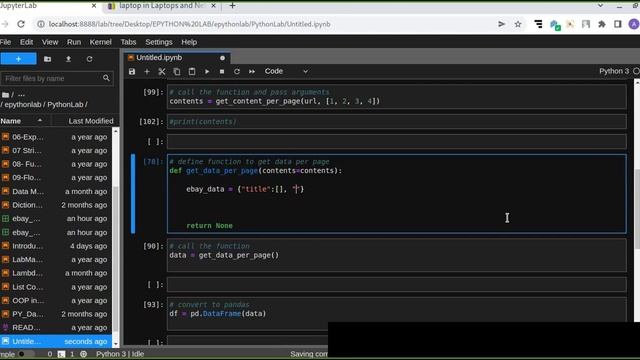Open Diction... notebook in file list
This screenshot has height=360, width=640.
click(56, 205)
